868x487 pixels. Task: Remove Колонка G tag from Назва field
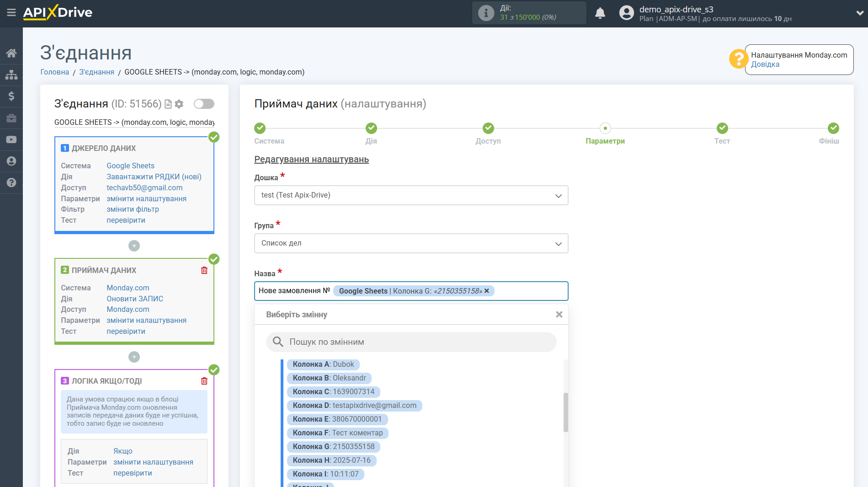pos(487,291)
